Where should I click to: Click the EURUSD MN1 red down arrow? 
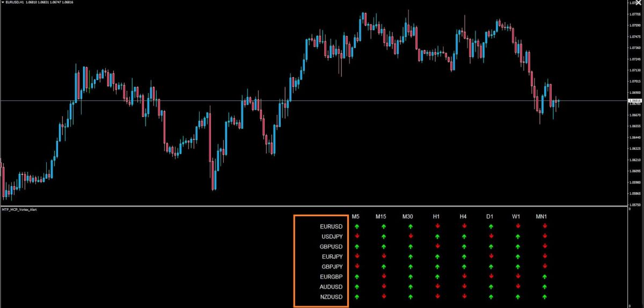(x=545, y=226)
